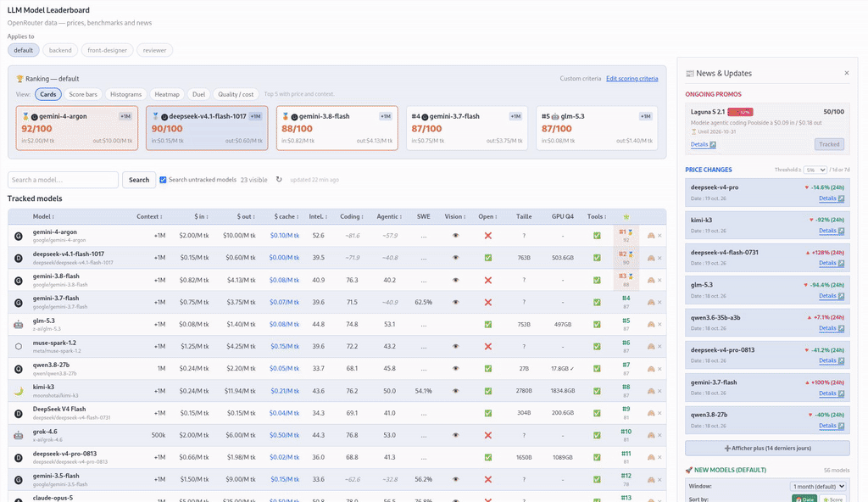
Task: Click the +1M context badge on glm-5.3 card
Action: (645, 116)
